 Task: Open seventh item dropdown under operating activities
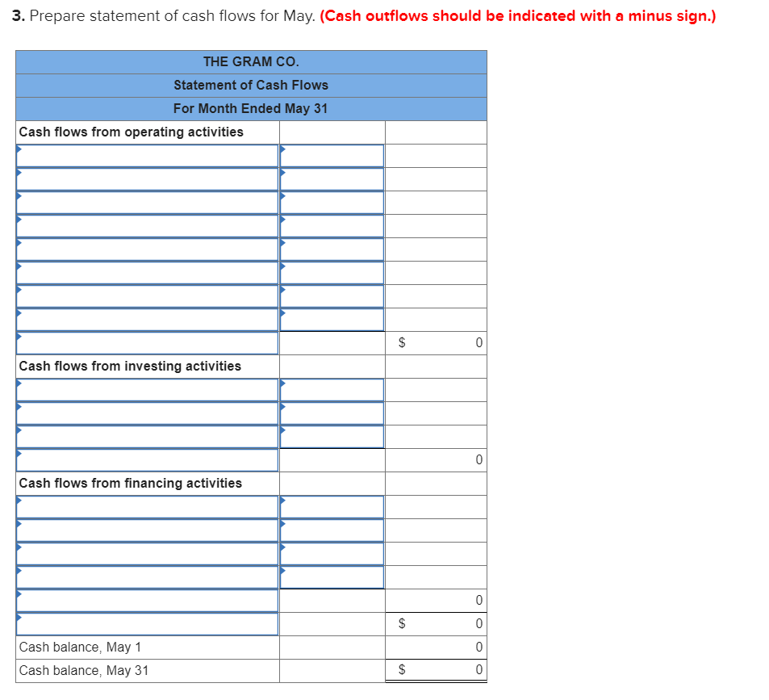click(147, 296)
